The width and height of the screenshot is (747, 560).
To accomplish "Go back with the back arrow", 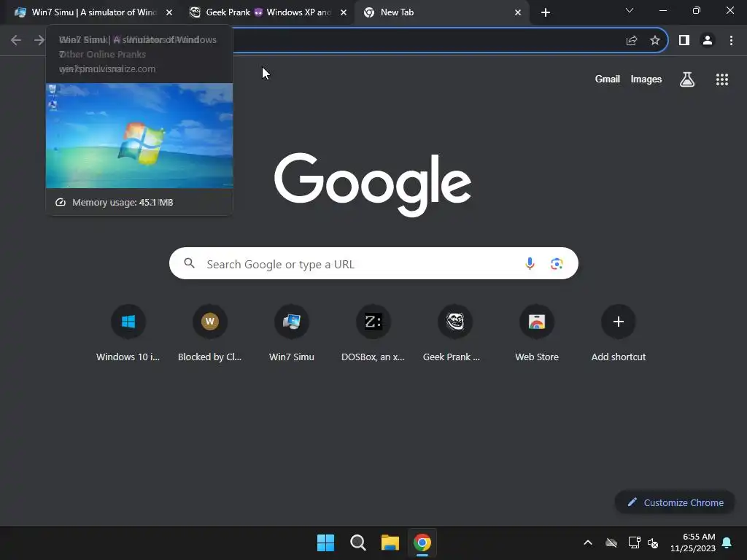I will (16, 40).
